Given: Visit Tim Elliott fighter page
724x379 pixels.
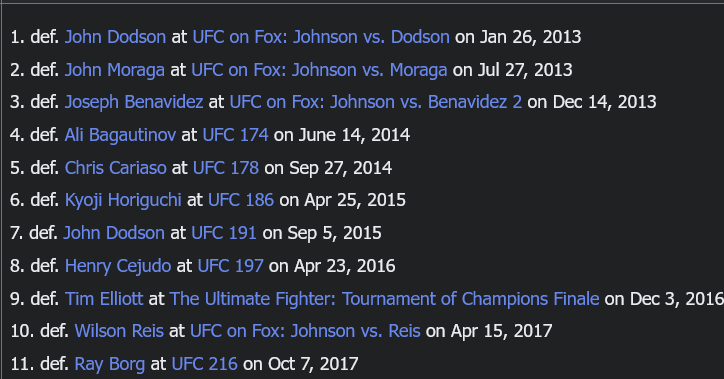Looking at the screenshot, I should 104,299.
